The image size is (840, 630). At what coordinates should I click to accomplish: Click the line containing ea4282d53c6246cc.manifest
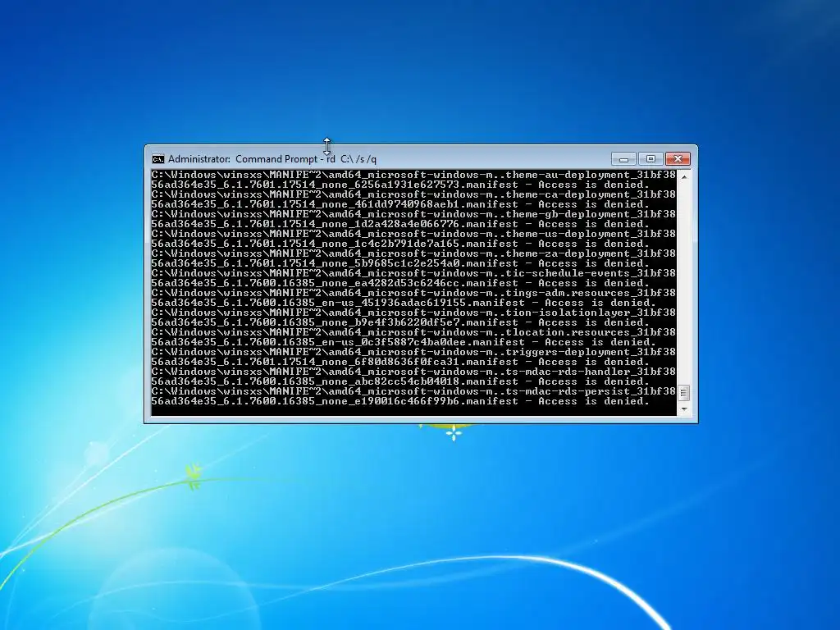(x=400, y=283)
